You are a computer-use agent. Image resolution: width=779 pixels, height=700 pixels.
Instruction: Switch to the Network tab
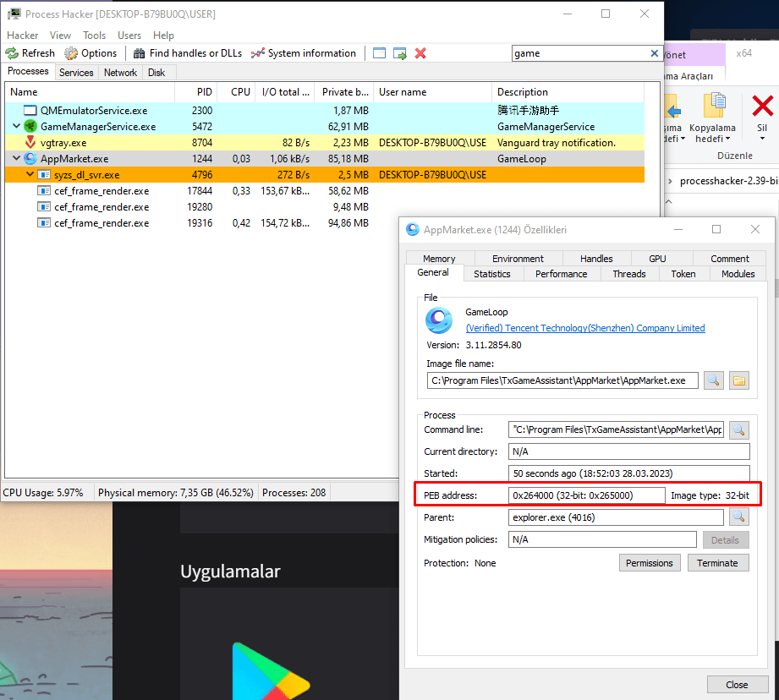120,73
